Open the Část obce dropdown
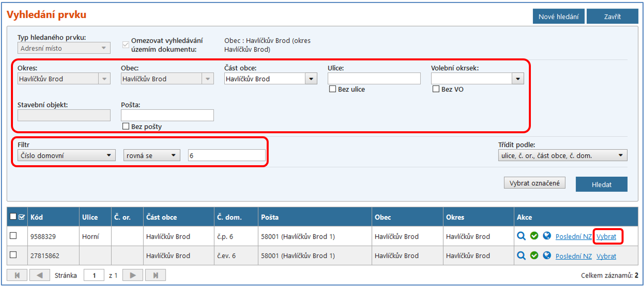 tap(311, 79)
